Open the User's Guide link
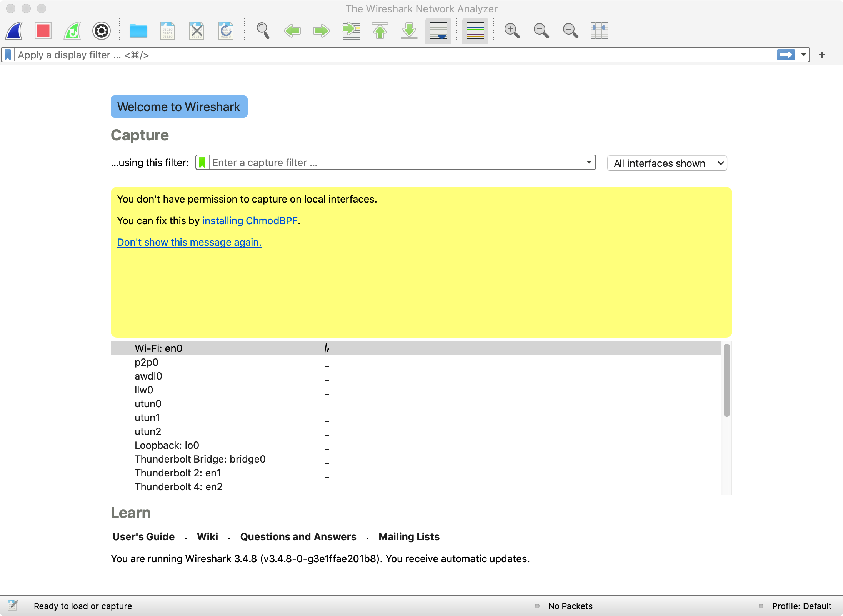Image resolution: width=843 pixels, height=616 pixels. tap(143, 537)
